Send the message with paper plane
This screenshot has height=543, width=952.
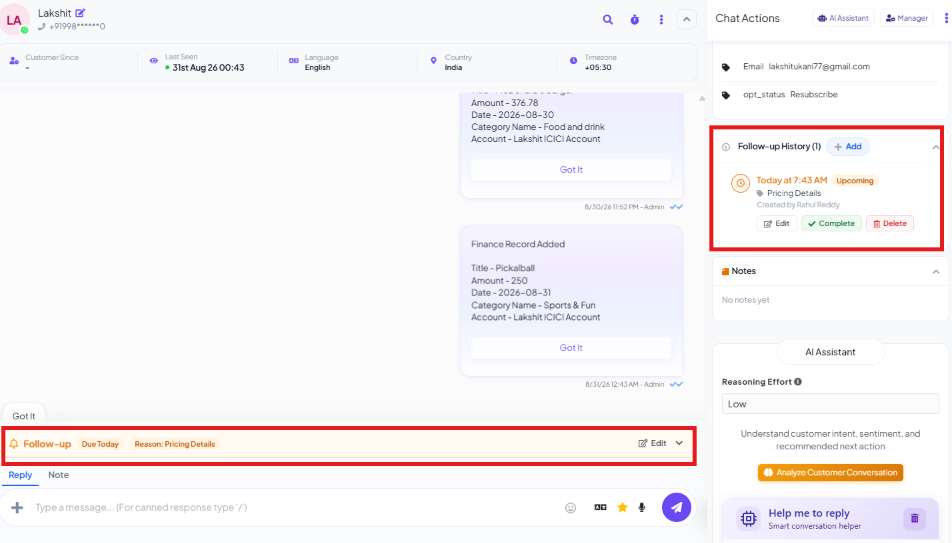tap(676, 507)
